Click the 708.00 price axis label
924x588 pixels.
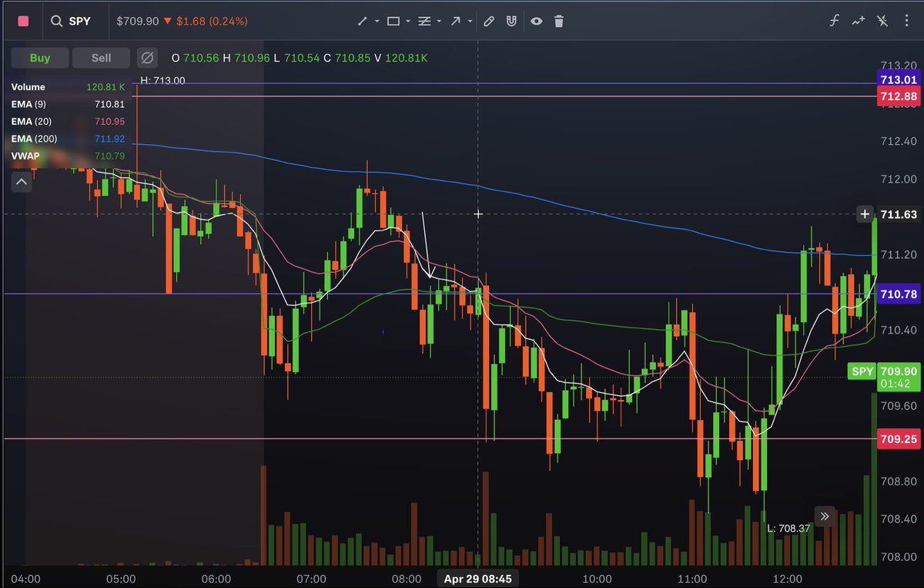tap(898, 557)
